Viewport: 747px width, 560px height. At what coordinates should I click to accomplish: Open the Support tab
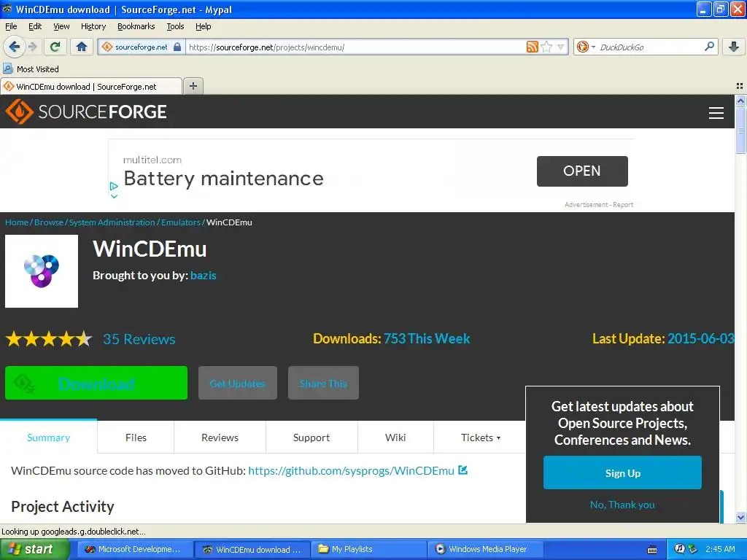[311, 437]
